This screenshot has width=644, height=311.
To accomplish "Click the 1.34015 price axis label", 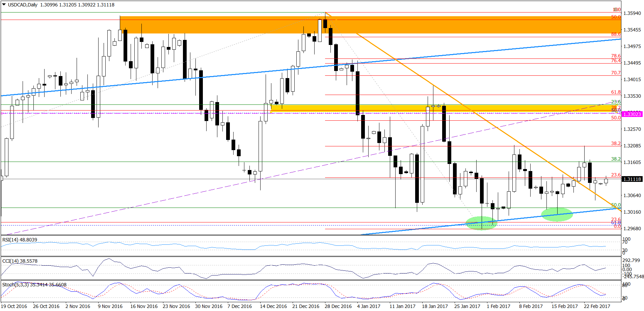I will (632, 79).
